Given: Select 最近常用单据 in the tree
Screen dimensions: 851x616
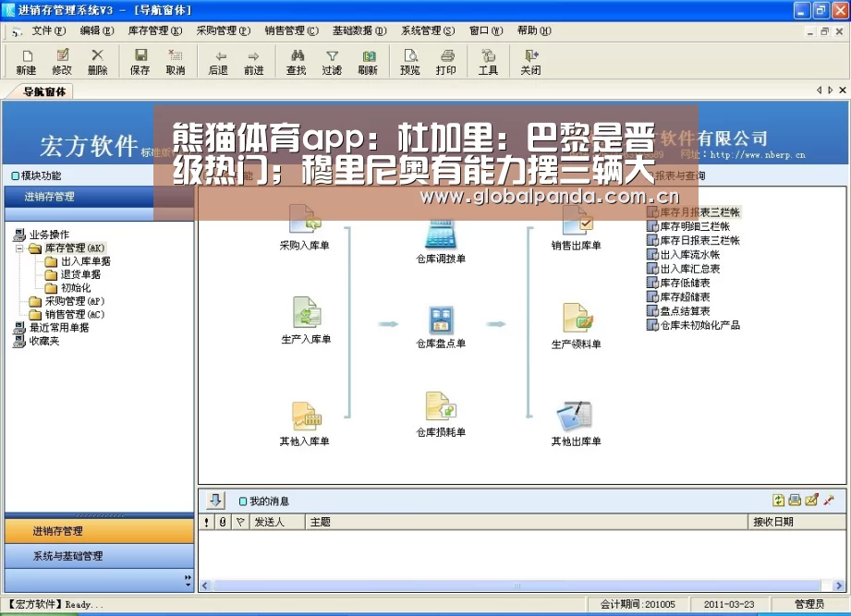Looking at the screenshot, I should click(x=58, y=328).
